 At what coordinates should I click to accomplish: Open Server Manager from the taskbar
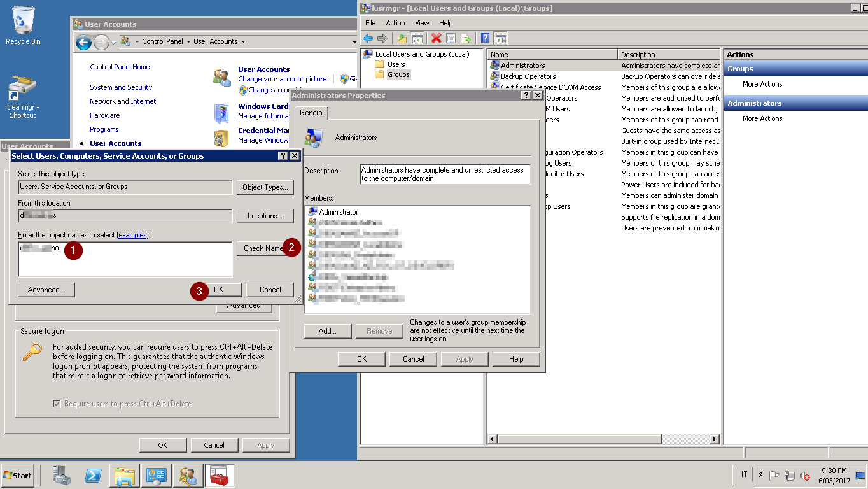[x=62, y=475]
